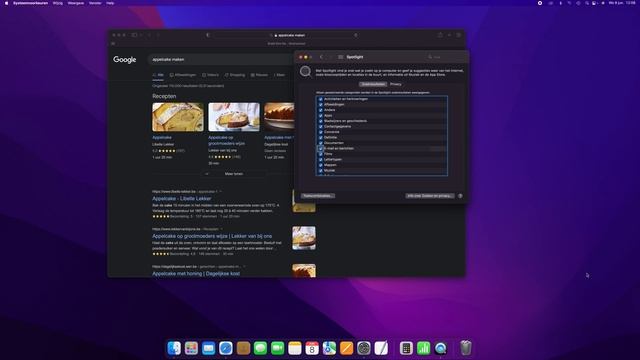Click the System Preferences search field

click(444, 57)
